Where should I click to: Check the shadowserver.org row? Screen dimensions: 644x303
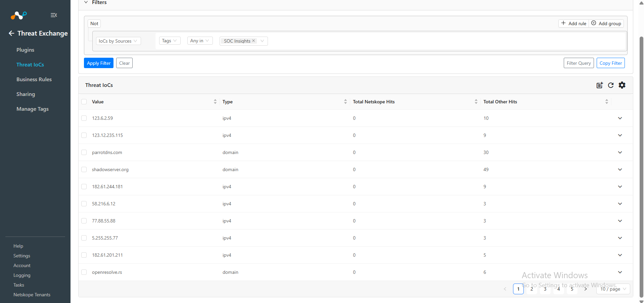pyautogui.click(x=84, y=169)
